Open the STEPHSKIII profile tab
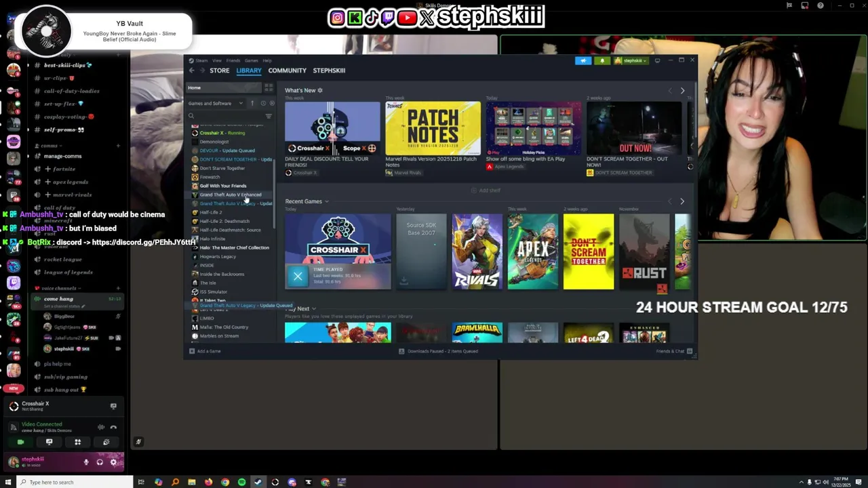The height and width of the screenshot is (488, 868). pyautogui.click(x=329, y=70)
